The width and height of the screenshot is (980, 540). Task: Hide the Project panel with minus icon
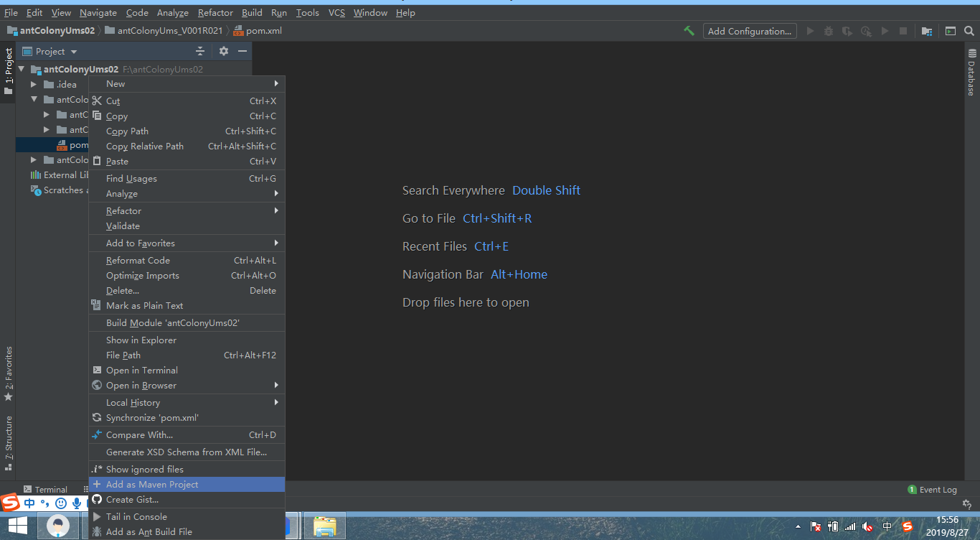[x=242, y=51]
